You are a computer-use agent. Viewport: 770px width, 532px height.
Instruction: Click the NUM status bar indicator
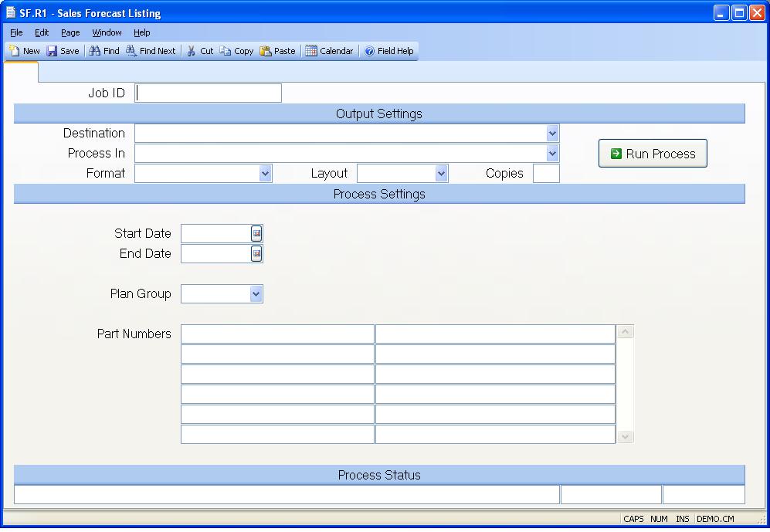659,519
